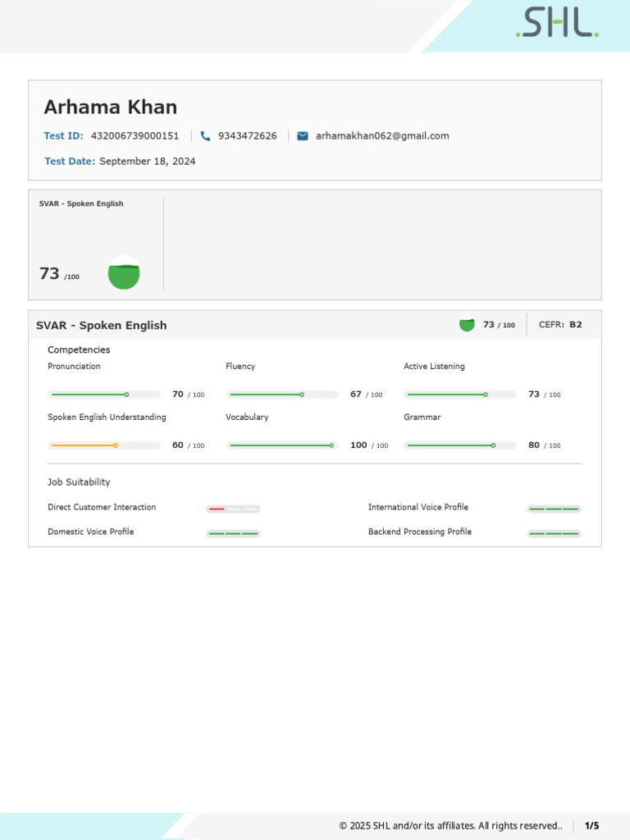Viewport: 630px width, 840px height.
Task: Click the orange Spoken English Understanding bar
Action: pos(104,445)
